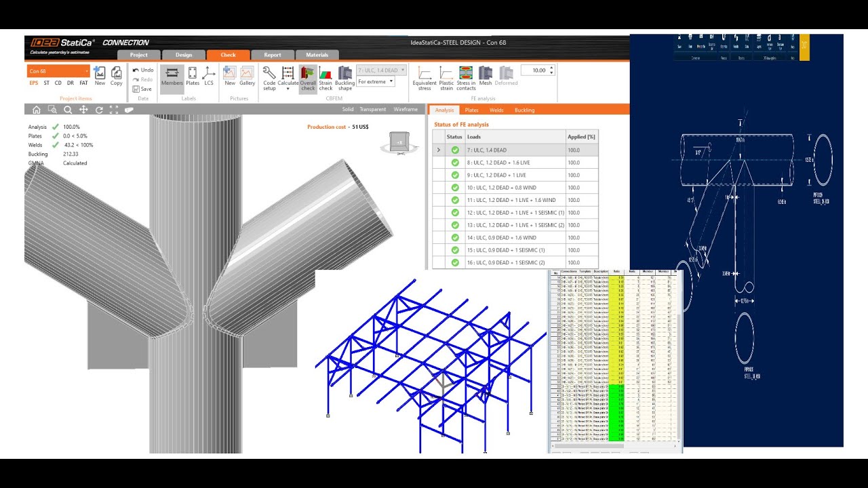Set view to Transparent mode
Screen dimensions: 868x488
(x=373, y=109)
